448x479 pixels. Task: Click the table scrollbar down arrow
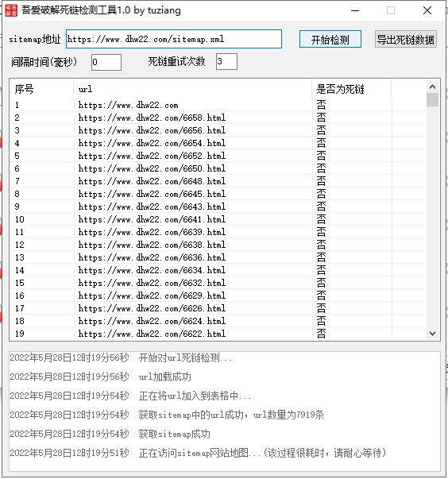(x=432, y=334)
